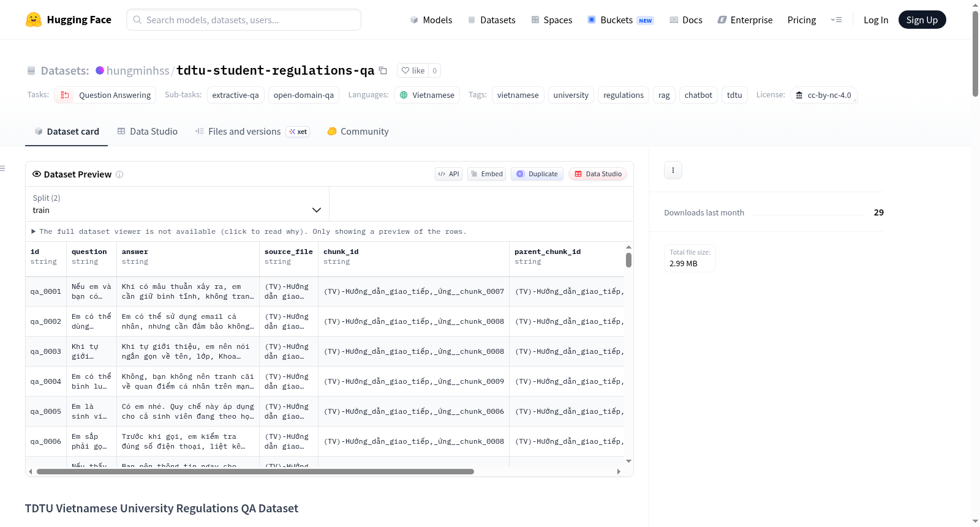The width and height of the screenshot is (980, 527).
Task: Click the left arrow of horizontal scrollbar
Action: pyautogui.click(x=31, y=471)
